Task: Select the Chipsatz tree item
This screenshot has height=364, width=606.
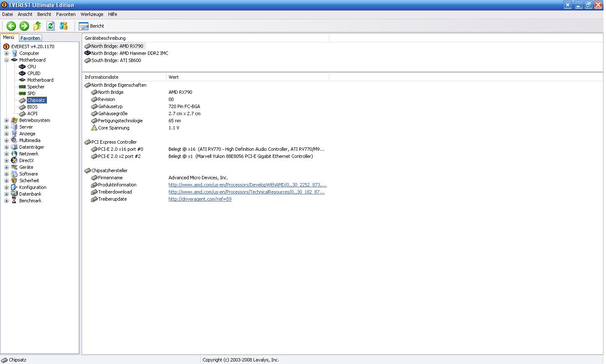Action: [x=36, y=100]
